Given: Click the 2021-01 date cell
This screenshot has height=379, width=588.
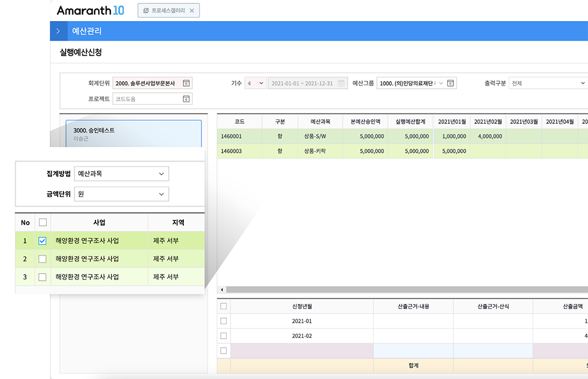Looking at the screenshot, I should click(302, 321).
